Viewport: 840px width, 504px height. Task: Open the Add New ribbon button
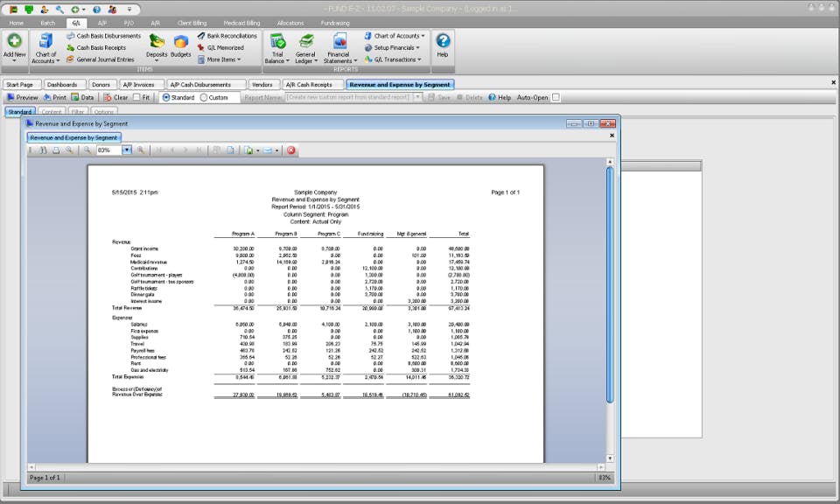coord(15,47)
